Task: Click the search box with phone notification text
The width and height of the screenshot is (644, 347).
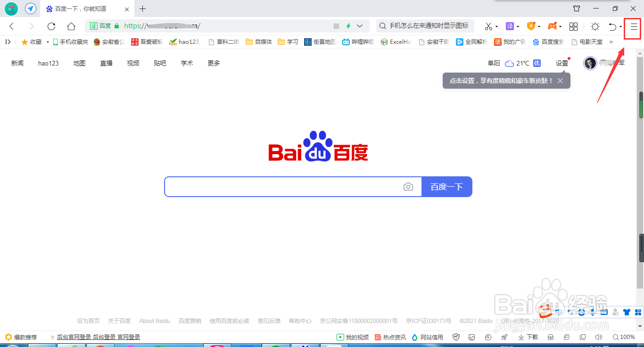Action: pyautogui.click(x=425, y=26)
